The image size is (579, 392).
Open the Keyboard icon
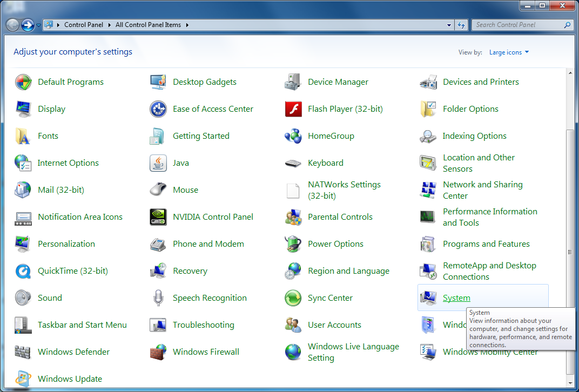click(x=294, y=163)
